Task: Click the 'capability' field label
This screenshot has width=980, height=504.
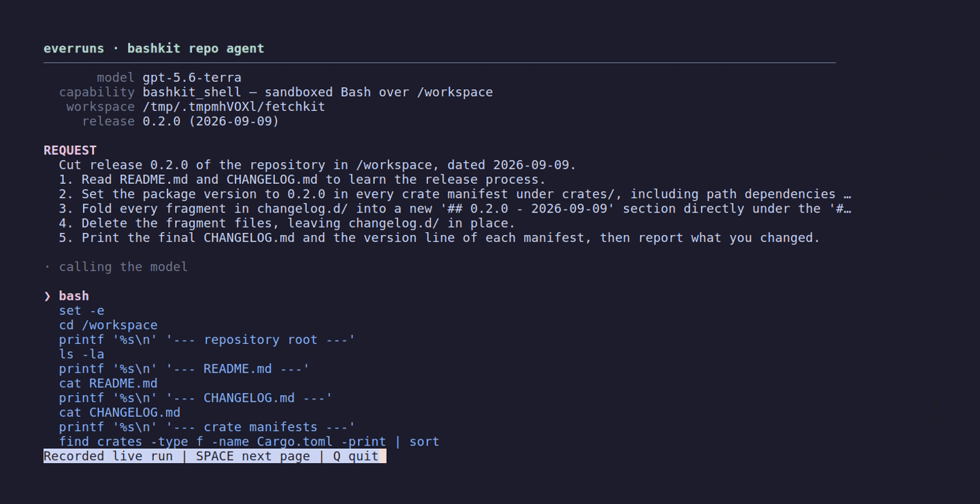Action: click(97, 92)
